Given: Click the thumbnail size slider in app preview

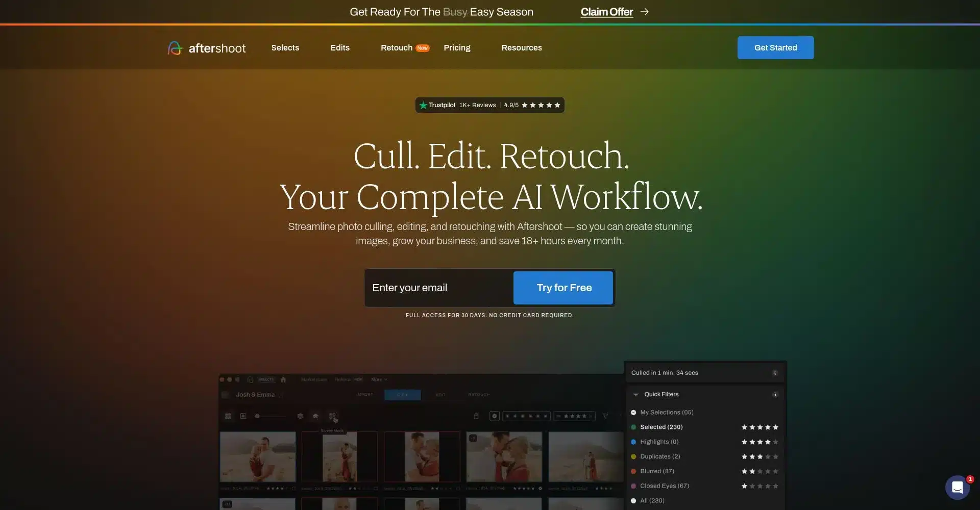Looking at the screenshot, I should pos(271,416).
